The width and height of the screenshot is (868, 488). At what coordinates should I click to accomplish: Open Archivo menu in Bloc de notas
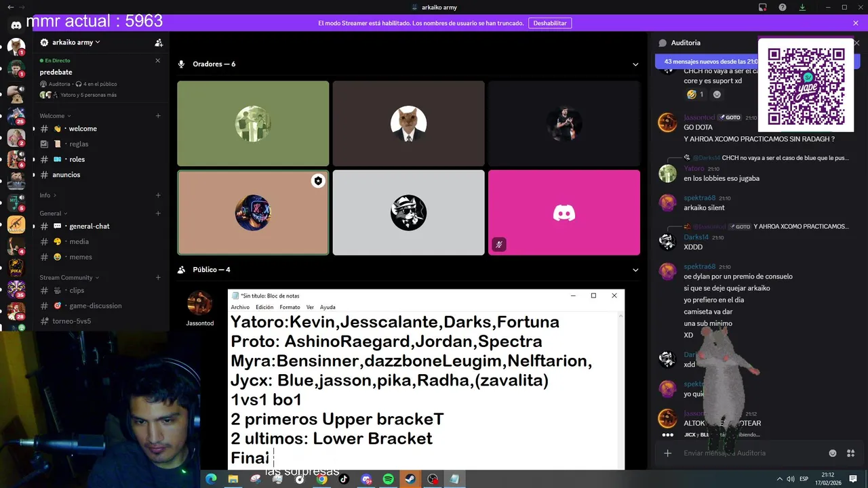(x=240, y=307)
